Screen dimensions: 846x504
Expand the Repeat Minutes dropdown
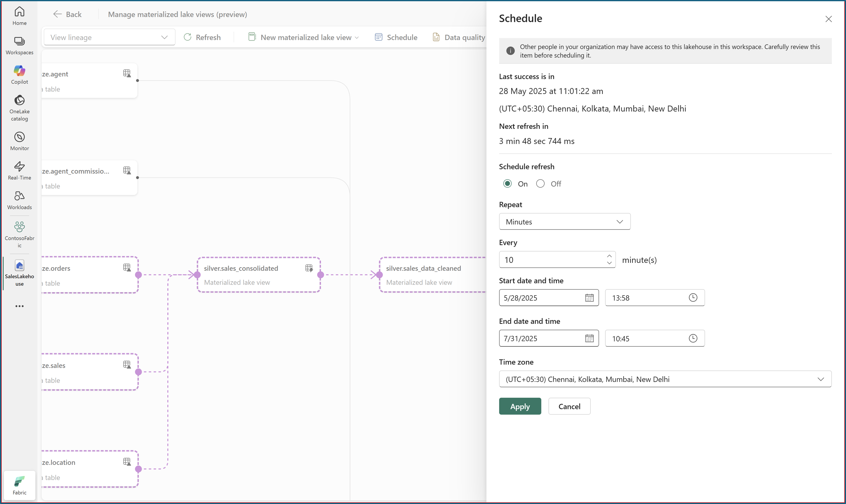click(564, 222)
